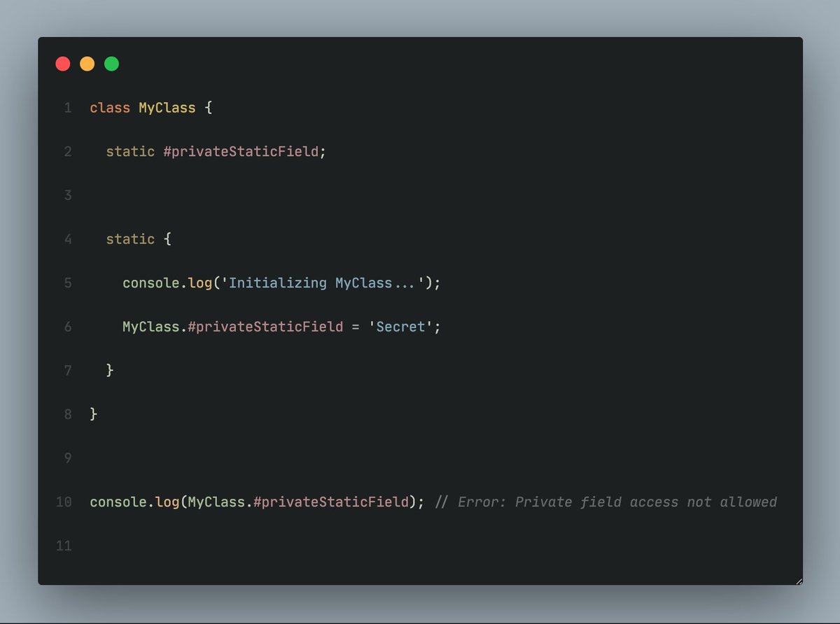Screen dimensions: 840x624
Task: Select the class keyword on line 1
Action: 109,108
